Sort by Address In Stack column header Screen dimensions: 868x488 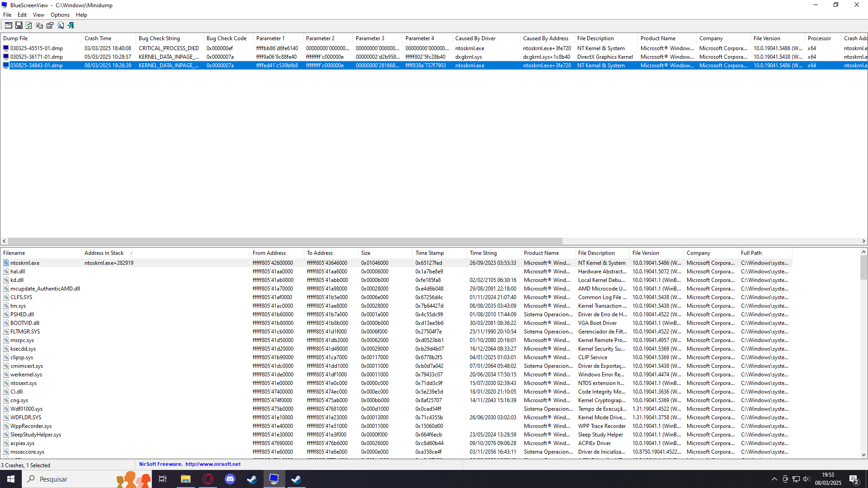(x=104, y=253)
